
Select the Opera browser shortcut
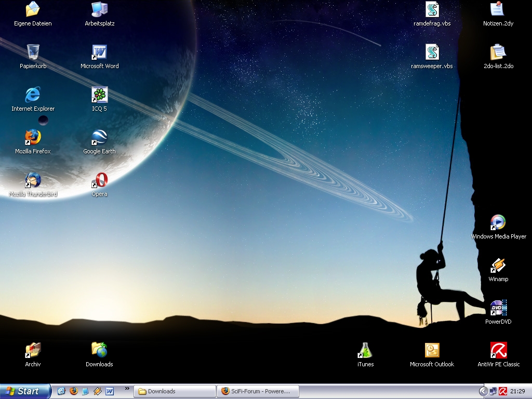pyautogui.click(x=99, y=180)
